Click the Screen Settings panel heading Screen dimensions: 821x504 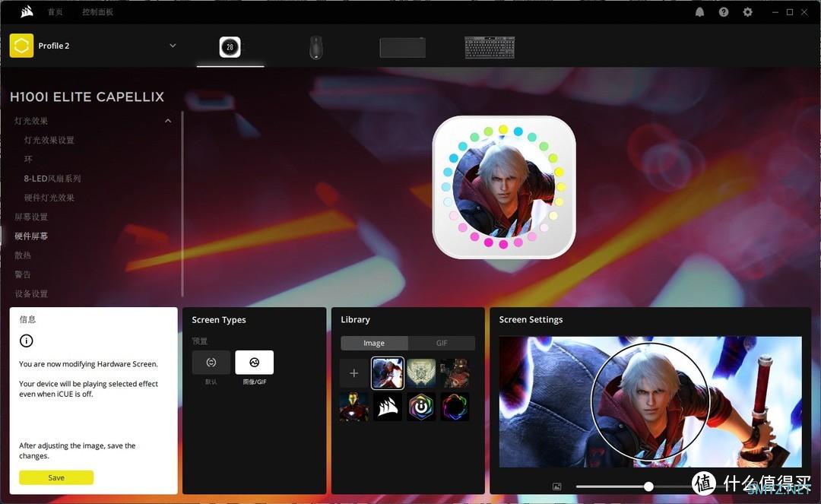point(531,320)
